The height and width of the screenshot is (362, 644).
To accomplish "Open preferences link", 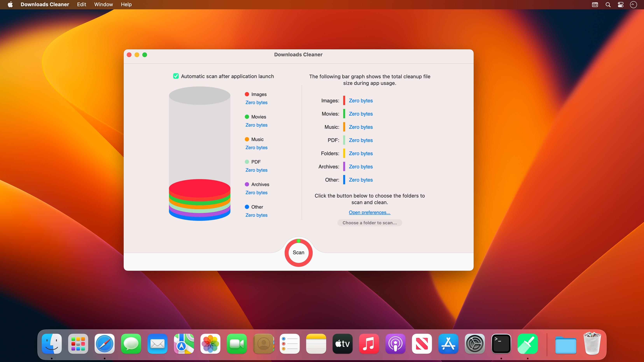I will point(369,212).
